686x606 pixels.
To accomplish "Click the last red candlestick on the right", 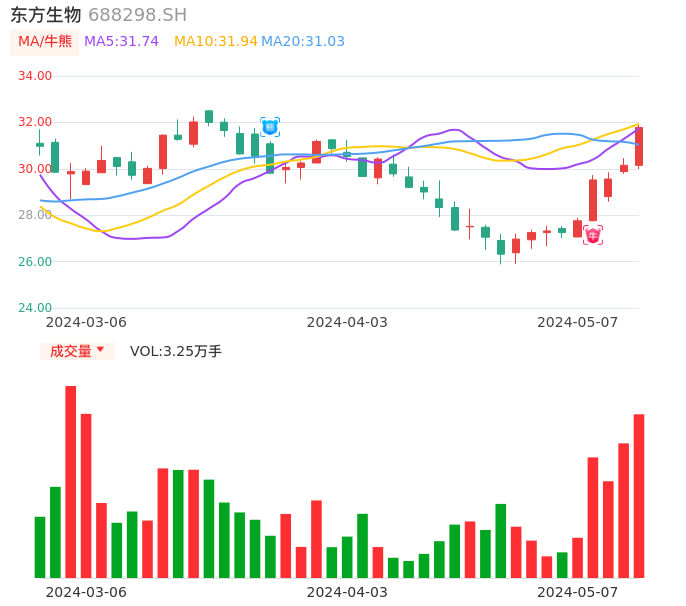I will click(x=639, y=146).
